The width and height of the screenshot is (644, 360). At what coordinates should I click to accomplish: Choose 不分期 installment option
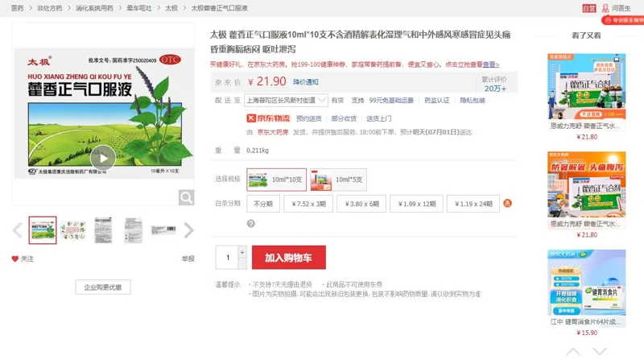point(263,204)
